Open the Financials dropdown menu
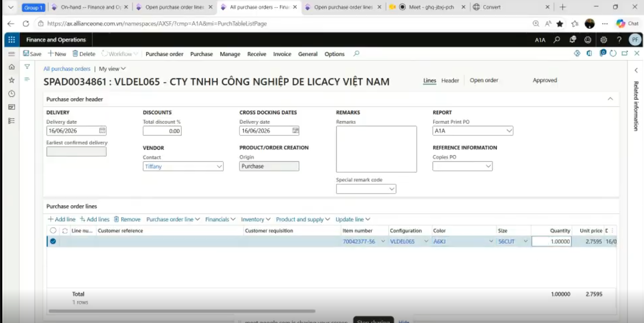The height and width of the screenshot is (323, 644). pos(221,220)
